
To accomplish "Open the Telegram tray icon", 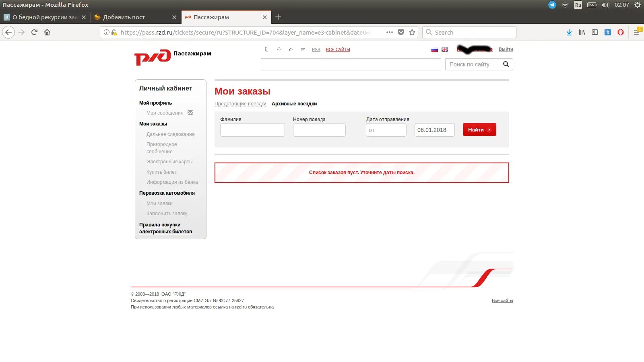I will tap(552, 5).
